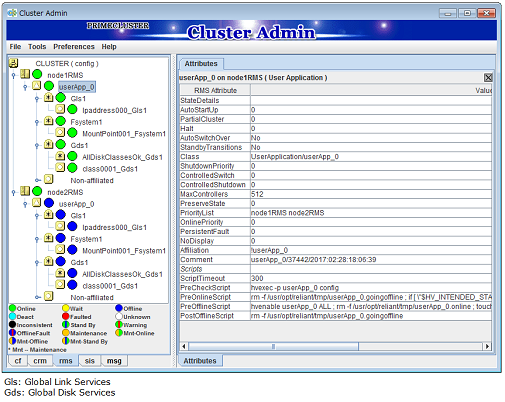
Task: Click the AllDiskClassesOk_Gds1 icon under node1RMS
Action: pyautogui.click(x=60, y=156)
